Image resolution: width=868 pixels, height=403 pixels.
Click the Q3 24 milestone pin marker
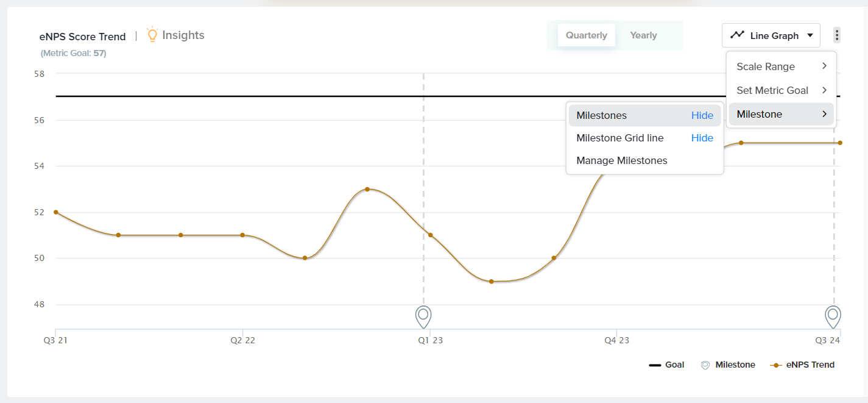point(833,316)
